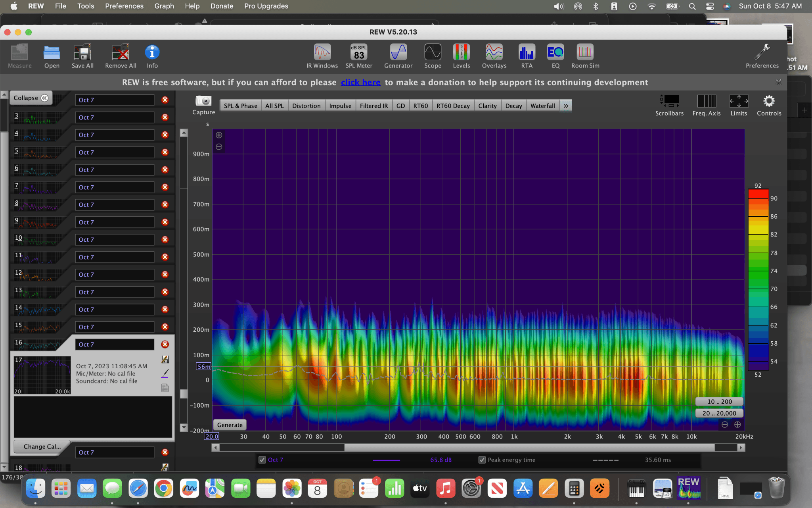Expand more graph tabs chevron
The height and width of the screenshot is (508, 812).
point(566,106)
